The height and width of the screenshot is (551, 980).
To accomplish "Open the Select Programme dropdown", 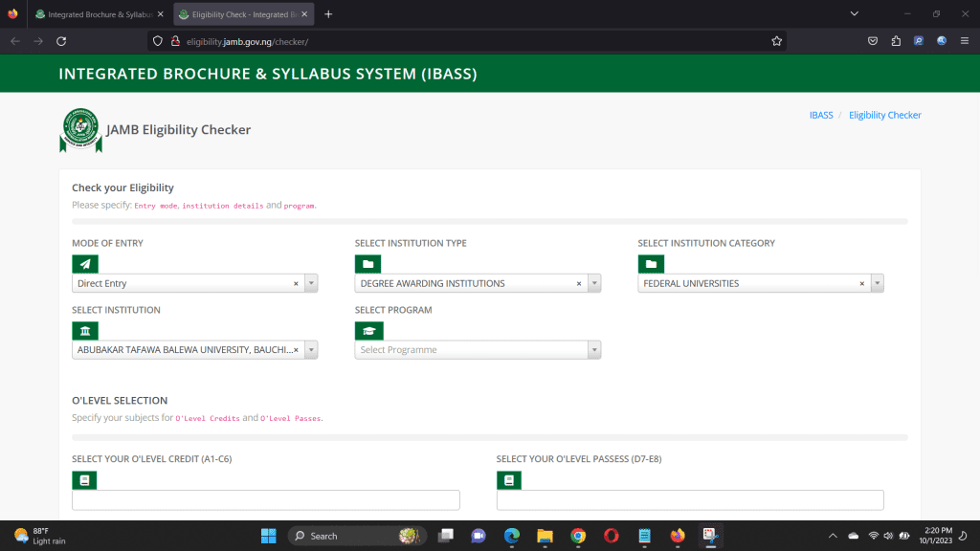I will tap(478, 350).
